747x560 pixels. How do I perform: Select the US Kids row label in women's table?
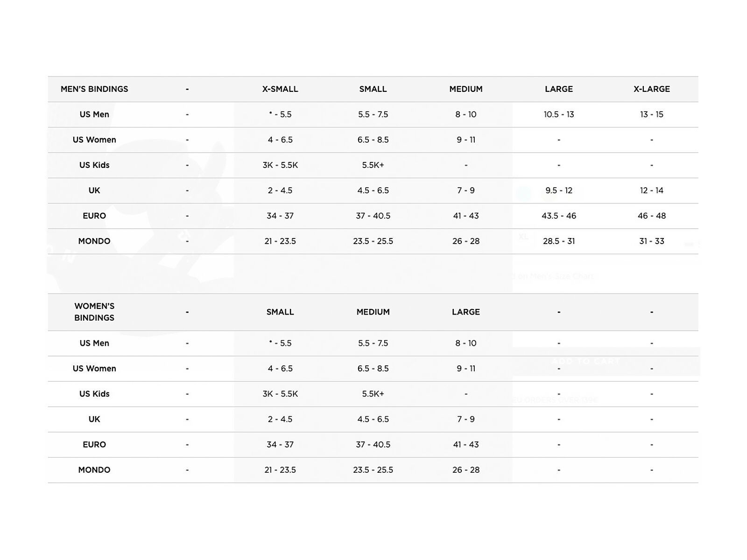(x=94, y=394)
